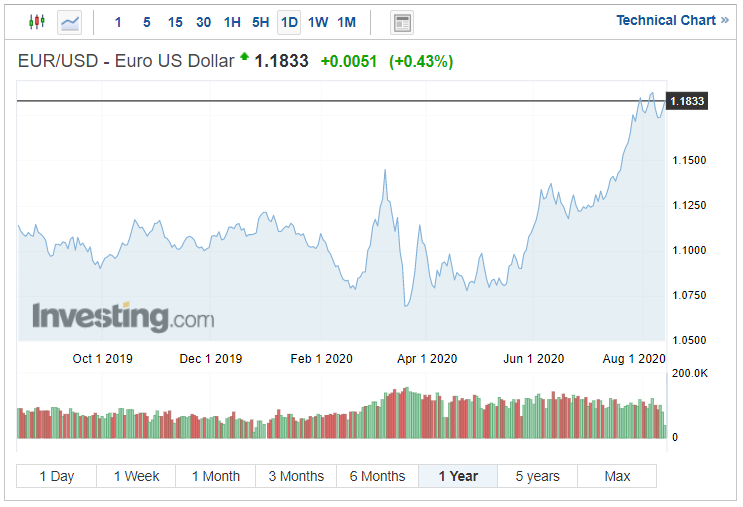
Task: Choose the 15 minute interval
Action: (175, 22)
